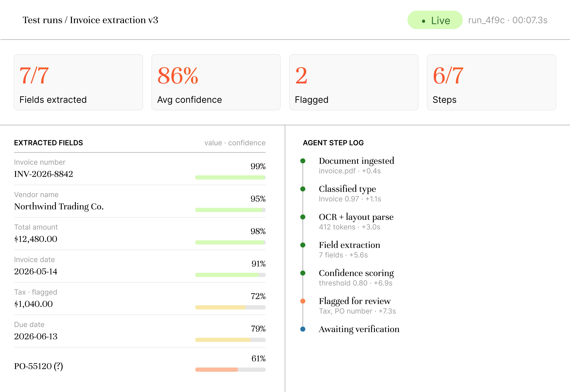Select the Due date 2026-06-13 value
570x392 pixels.
point(36,336)
